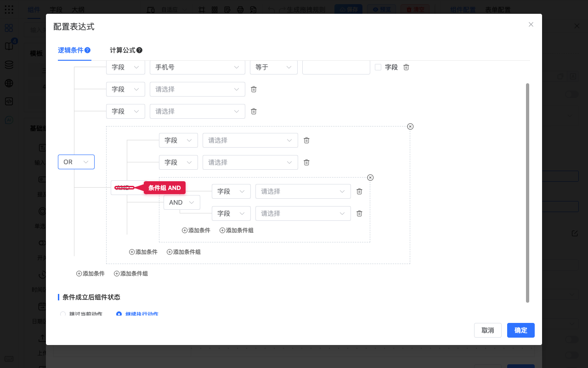Open 请选择 in outer group's second row
The height and width of the screenshot is (368, 588).
tap(250, 162)
